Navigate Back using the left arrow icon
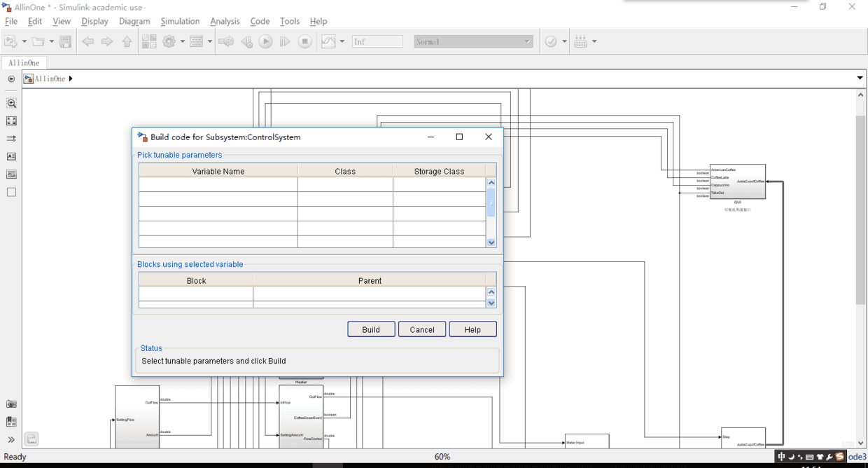 point(87,42)
